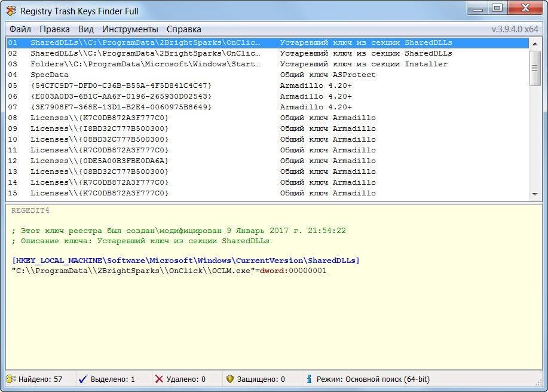Select row 13 Licenses entry

pos(268,171)
